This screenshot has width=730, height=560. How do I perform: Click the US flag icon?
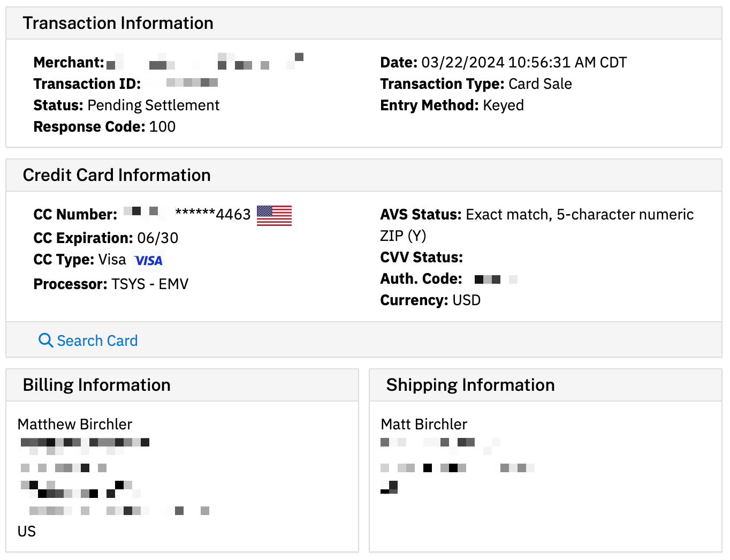tap(274, 215)
